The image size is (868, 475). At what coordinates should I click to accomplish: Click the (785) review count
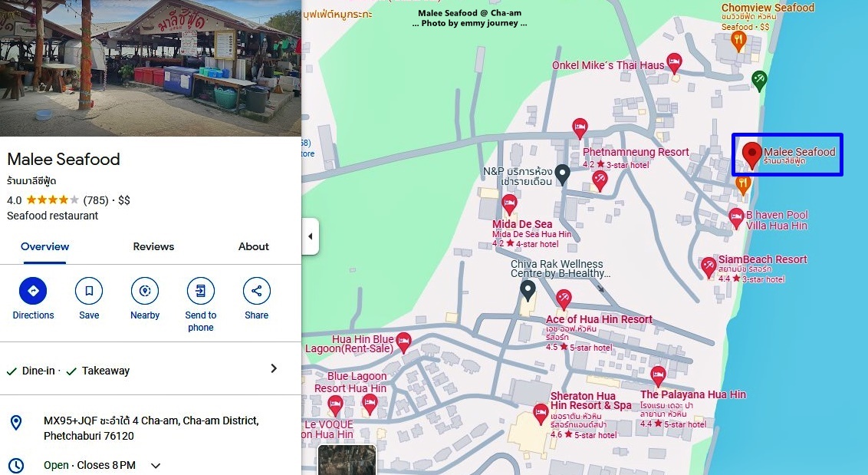point(96,200)
